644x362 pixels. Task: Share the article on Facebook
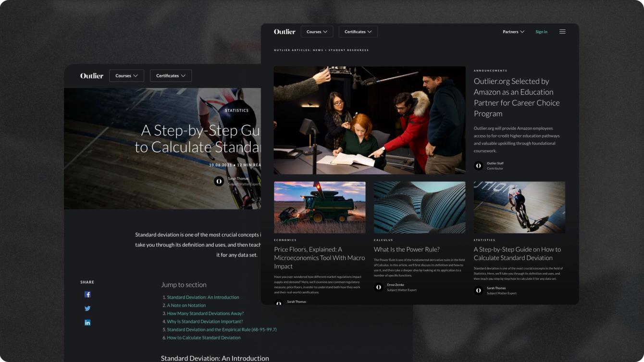[x=87, y=295]
